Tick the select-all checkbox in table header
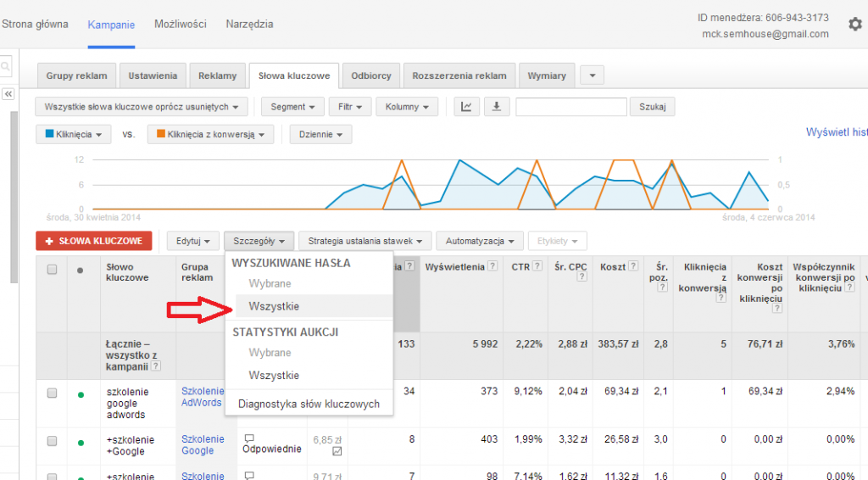The image size is (868, 480). coord(52,270)
